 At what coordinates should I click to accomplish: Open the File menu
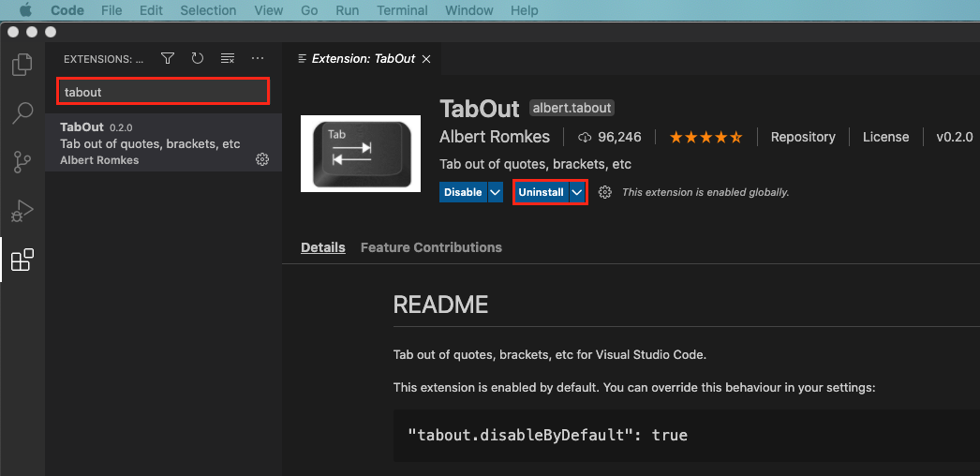pyautogui.click(x=111, y=10)
